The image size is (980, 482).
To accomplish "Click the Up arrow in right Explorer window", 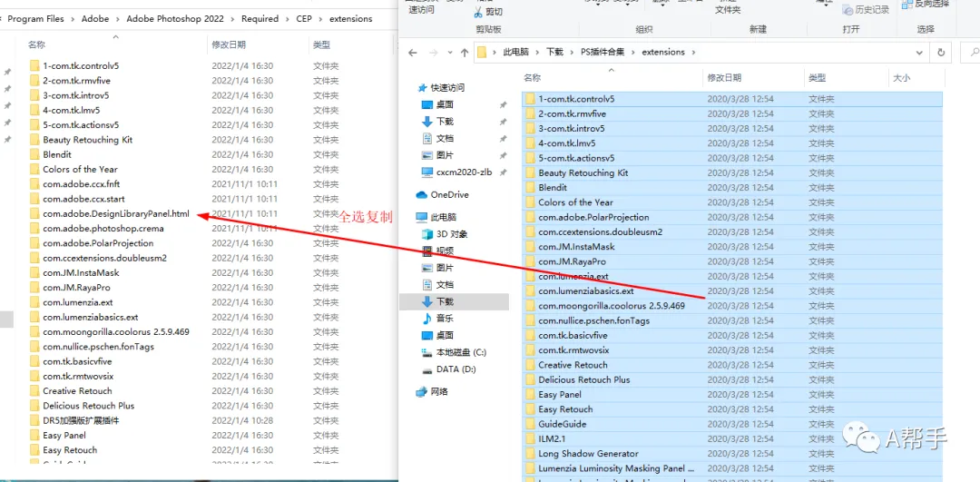I will click(x=465, y=54).
